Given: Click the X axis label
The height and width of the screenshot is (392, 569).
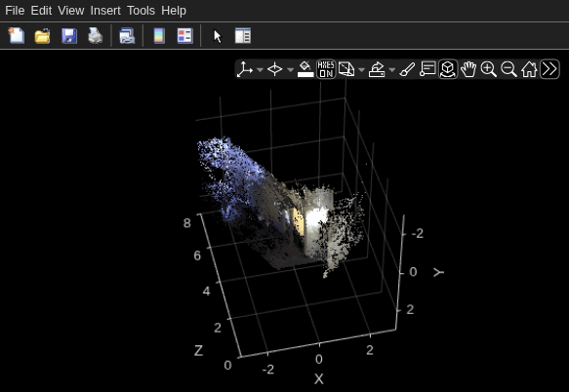Looking at the screenshot, I should tap(318, 379).
